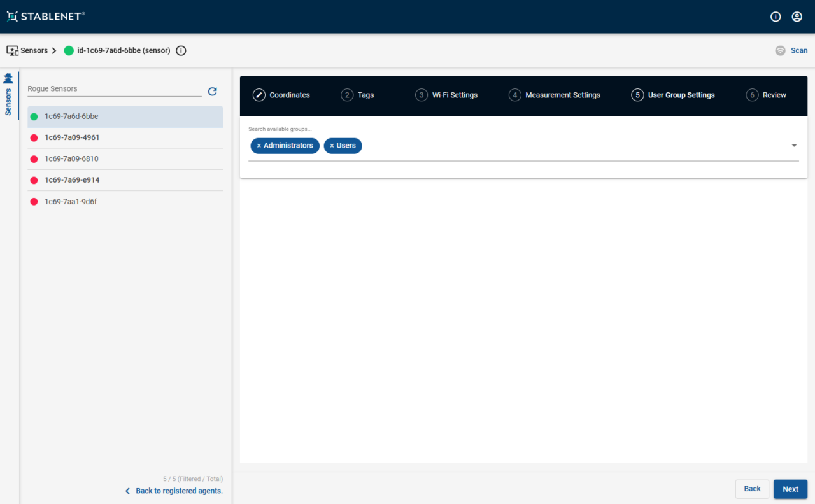Open the Measurement Settings step
This screenshot has width=815, height=504.
555,95
